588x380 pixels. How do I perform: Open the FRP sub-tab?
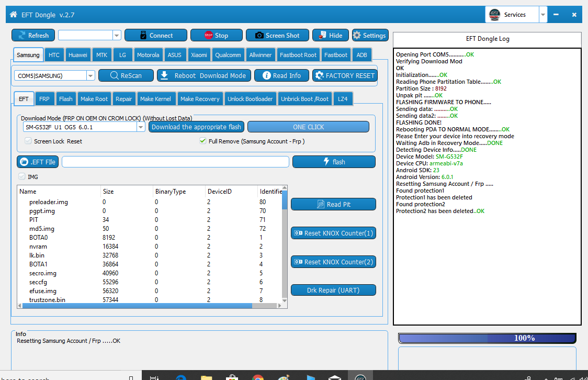click(x=44, y=98)
